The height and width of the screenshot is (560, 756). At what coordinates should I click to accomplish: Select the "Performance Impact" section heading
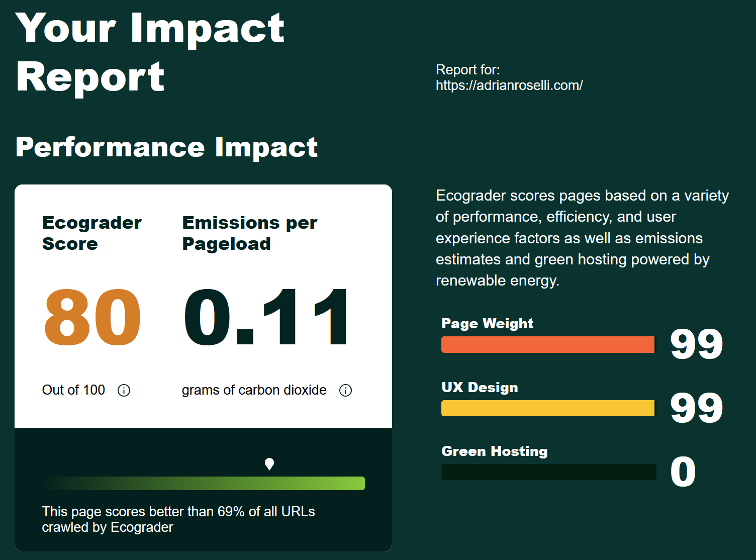pos(166,147)
